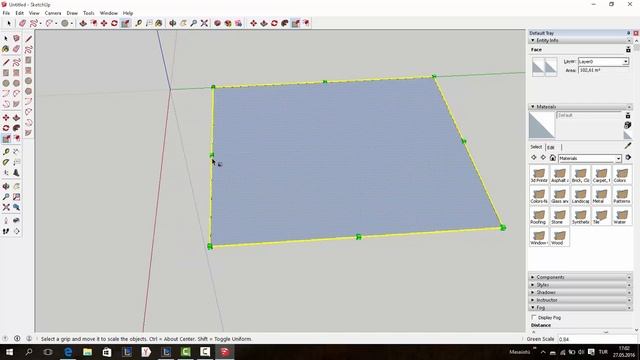Open the Draw menu
640x360 pixels.
pyautogui.click(x=72, y=13)
